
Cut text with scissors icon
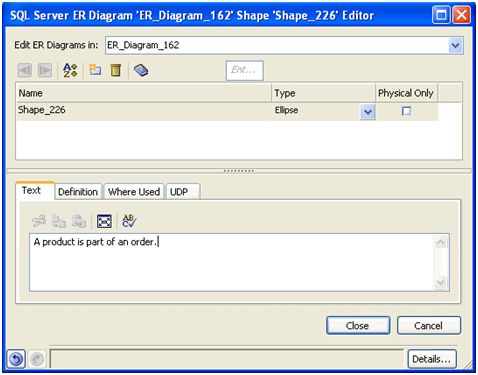click(39, 221)
